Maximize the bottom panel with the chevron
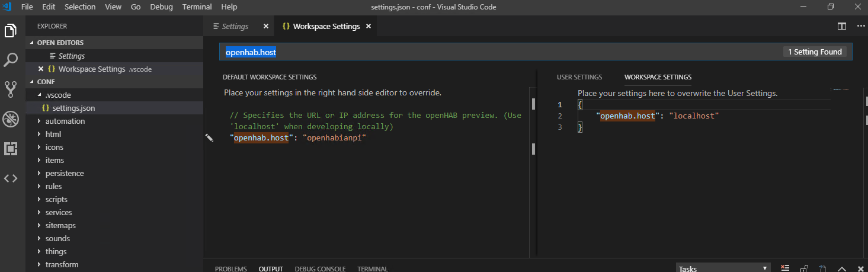 (842, 268)
